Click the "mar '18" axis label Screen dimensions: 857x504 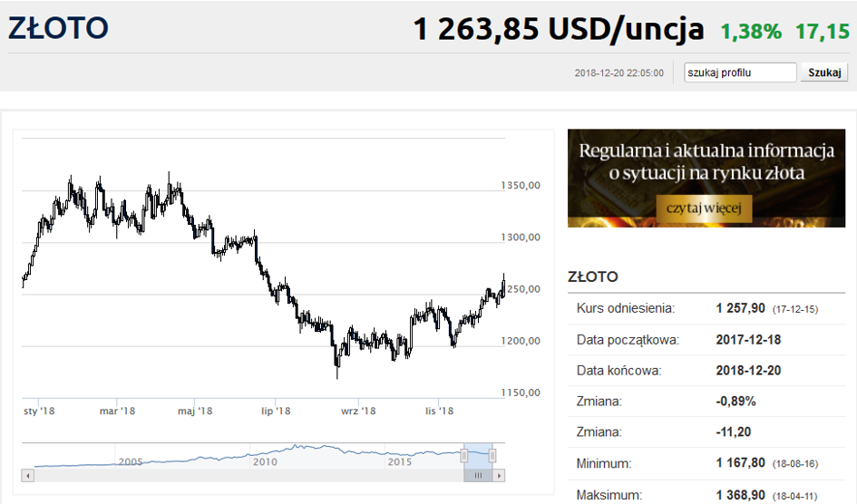pyautogui.click(x=117, y=411)
